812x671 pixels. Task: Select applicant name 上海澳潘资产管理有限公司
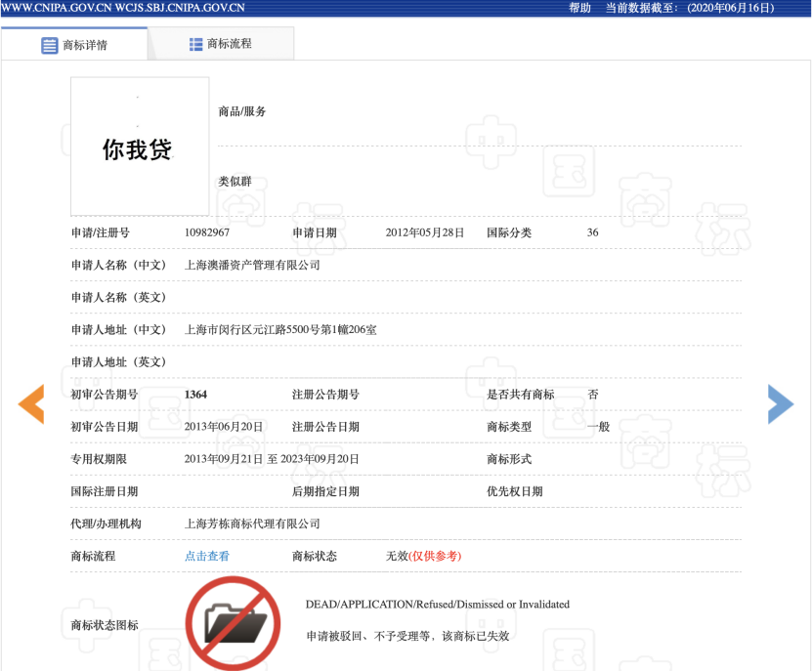point(252,265)
